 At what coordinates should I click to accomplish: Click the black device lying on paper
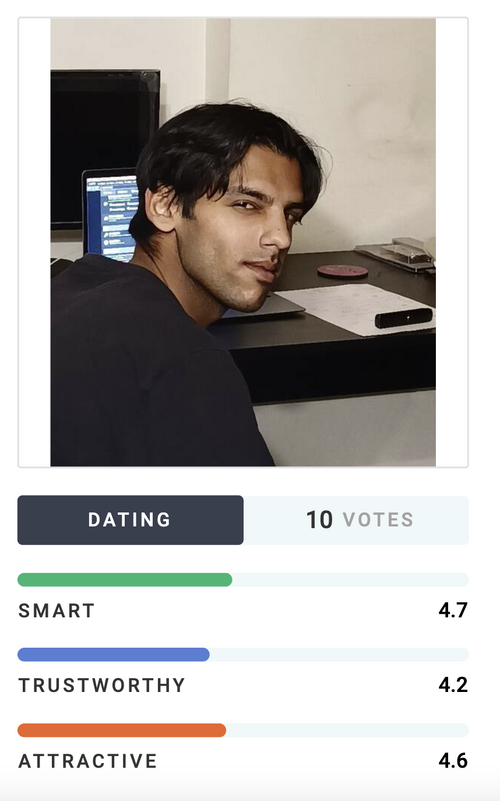coord(403,318)
